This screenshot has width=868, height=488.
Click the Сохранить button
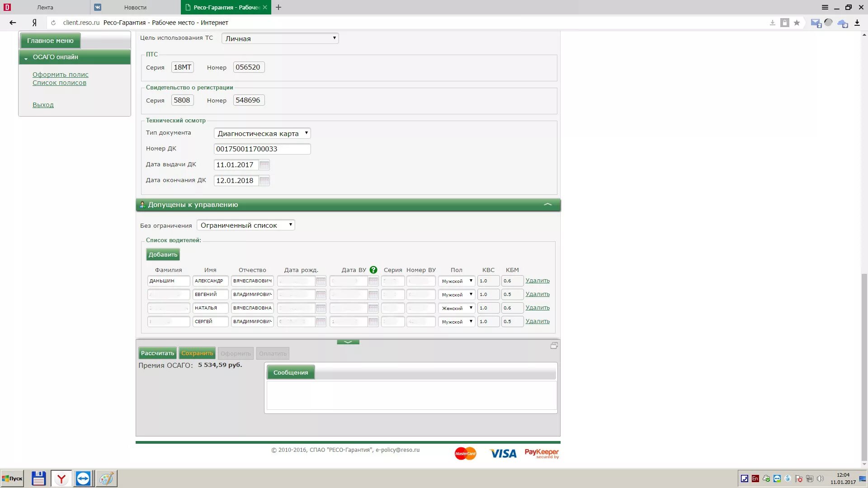pos(197,353)
